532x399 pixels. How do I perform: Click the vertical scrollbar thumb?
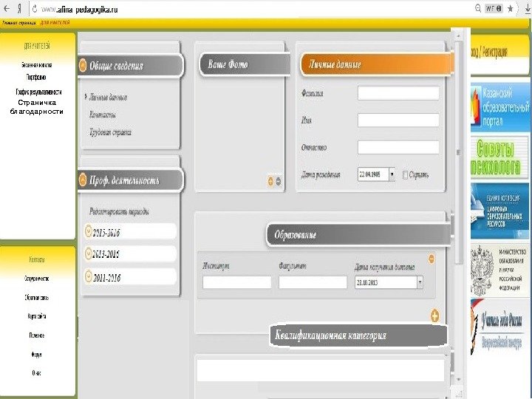click(x=458, y=153)
